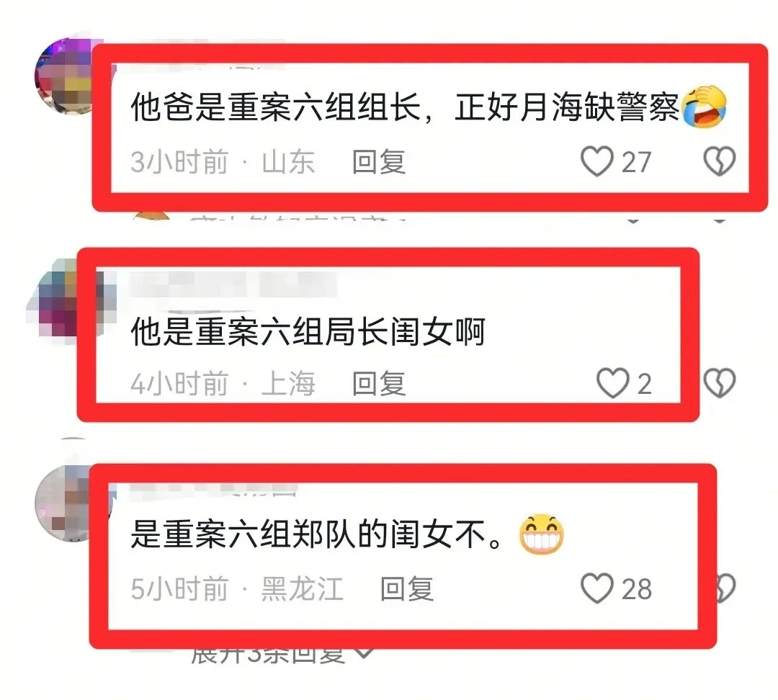Viewport: 778px width, 700px height.
Task: Open the blurred username of second commenter
Action: pyautogui.click(x=233, y=284)
